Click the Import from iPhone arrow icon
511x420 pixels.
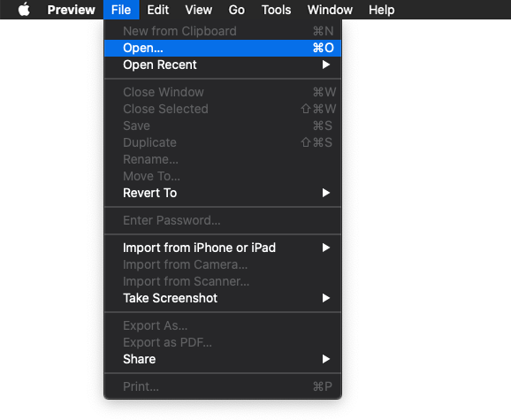[326, 248]
